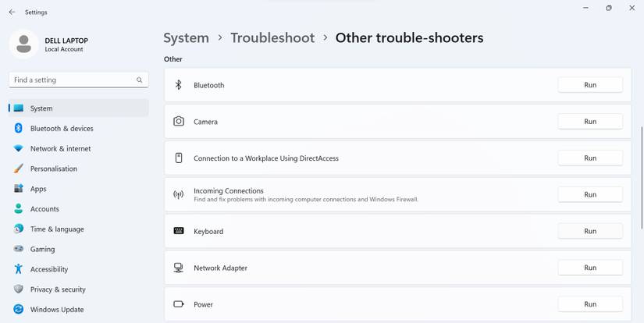This screenshot has width=644, height=323.
Task: Click the Power battery icon
Action: click(178, 304)
